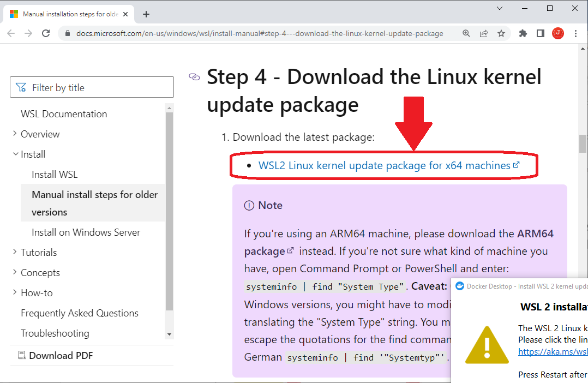Focus the Filter by title field
The image size is (588, 383).
pyautogui.click(x=92, y=87)
